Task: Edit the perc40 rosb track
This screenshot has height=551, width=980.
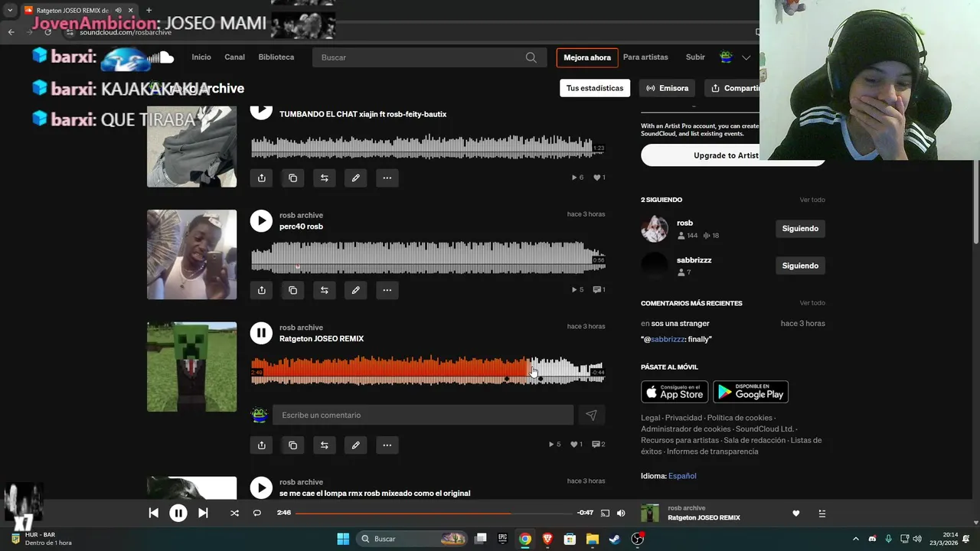Action: (x=355, y=290)
